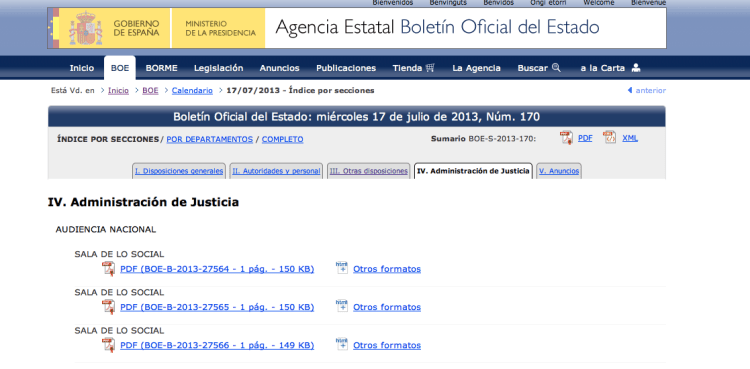750x369 pixels.
Task: Switch language to Ongi etorri
Action: pyautogui.click(x=548, y=3)
